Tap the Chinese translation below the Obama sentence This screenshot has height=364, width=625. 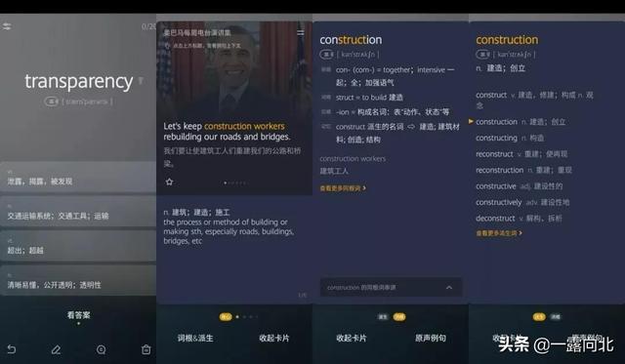point(232,157)
